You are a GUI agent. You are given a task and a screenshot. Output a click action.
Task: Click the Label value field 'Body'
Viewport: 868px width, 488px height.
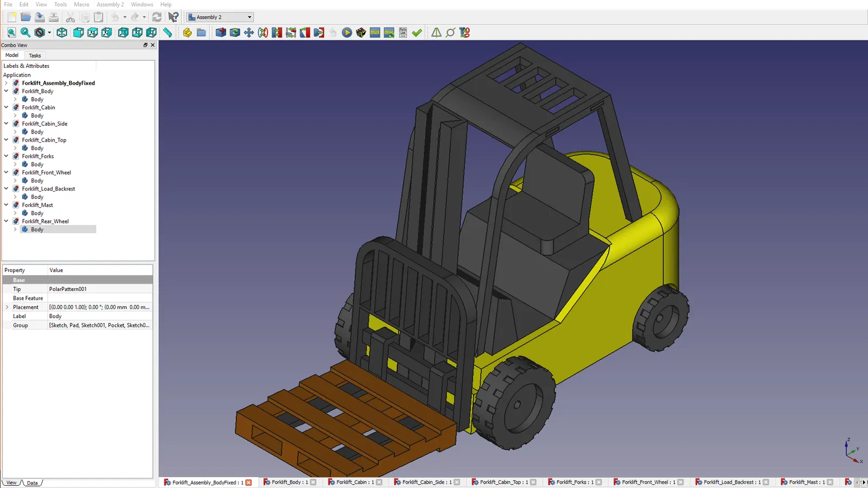pos(100,316)
